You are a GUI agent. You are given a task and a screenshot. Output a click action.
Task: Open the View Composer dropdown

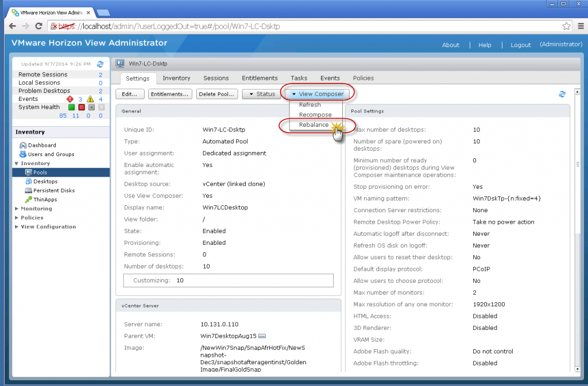tap(317, 94)
